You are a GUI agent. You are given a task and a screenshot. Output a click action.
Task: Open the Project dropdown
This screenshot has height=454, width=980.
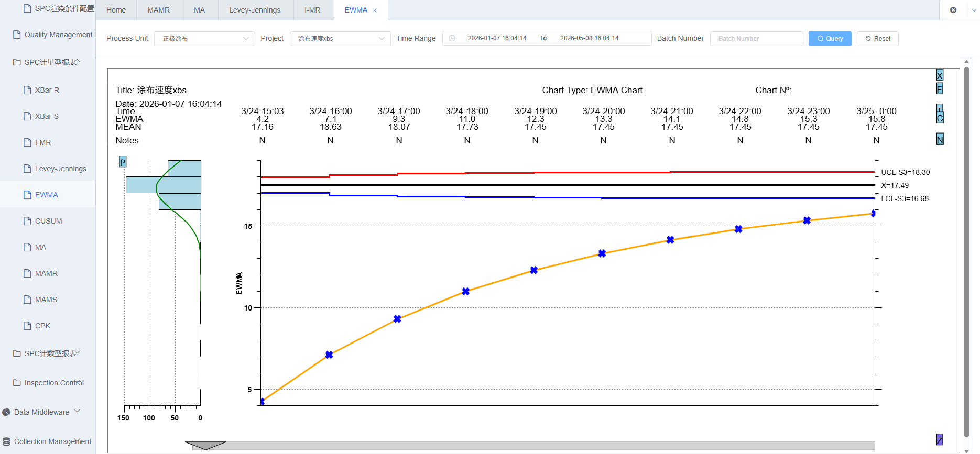[340, 38]
